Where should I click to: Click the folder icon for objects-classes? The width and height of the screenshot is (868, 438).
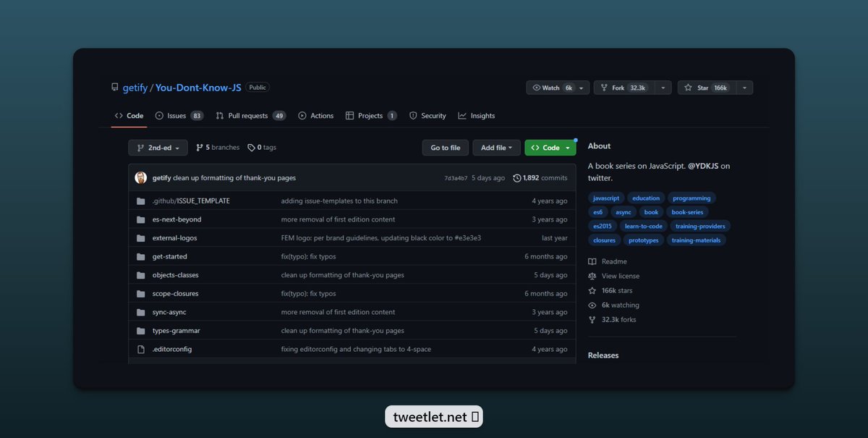click(140, 274)
